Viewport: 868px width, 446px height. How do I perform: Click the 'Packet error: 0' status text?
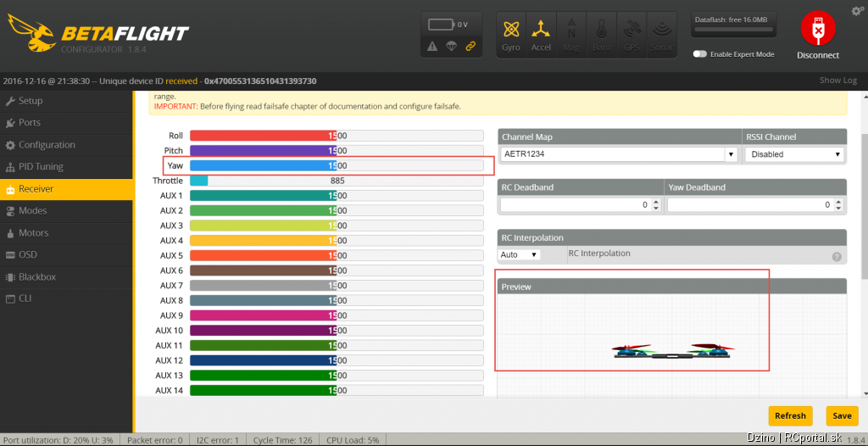click(154, 440)
